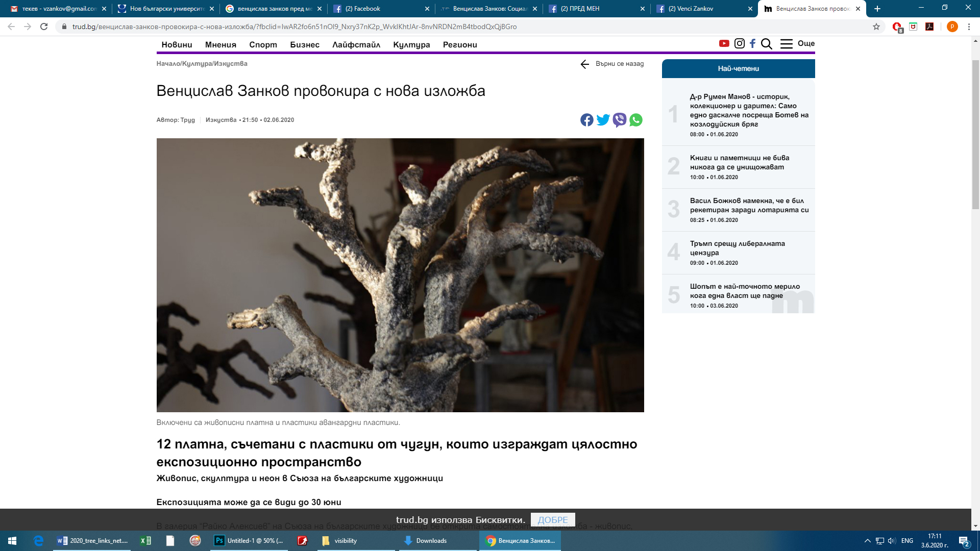Switch input language ENG in tray

click(x=907, y=541)
